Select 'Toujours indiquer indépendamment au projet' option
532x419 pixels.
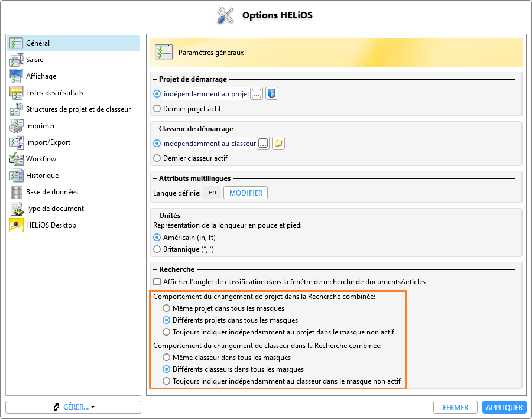pos(166,332)
